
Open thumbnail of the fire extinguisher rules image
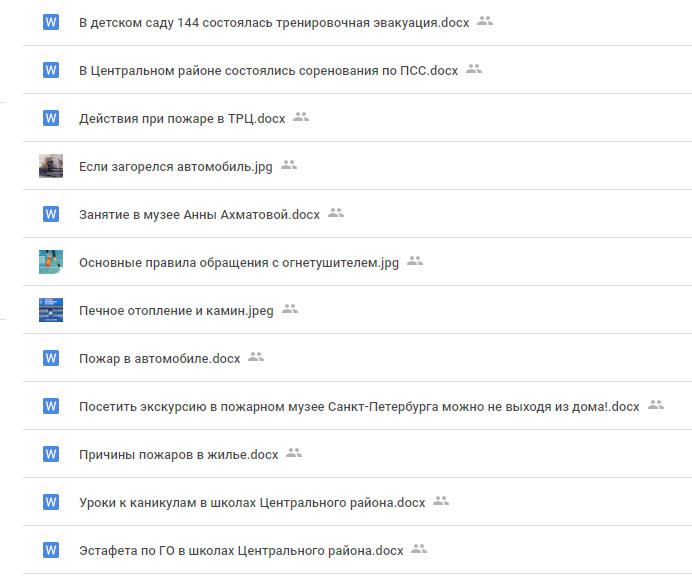click(51, 262)
